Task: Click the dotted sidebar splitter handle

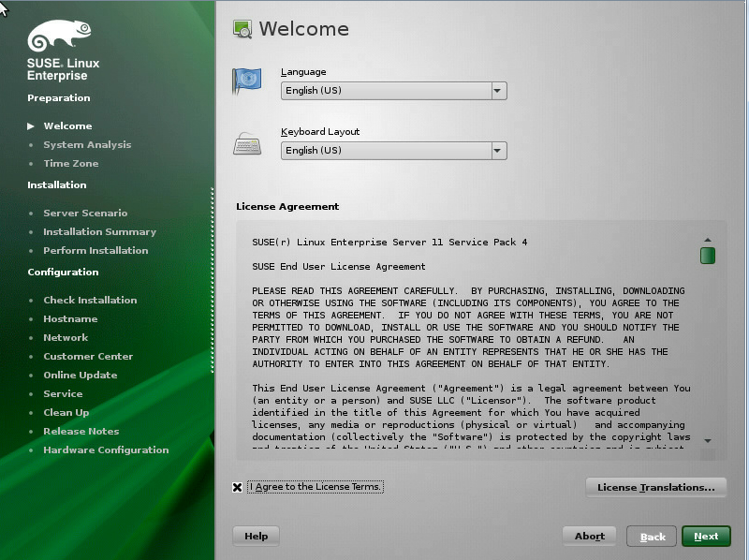Action: [213, 280]
